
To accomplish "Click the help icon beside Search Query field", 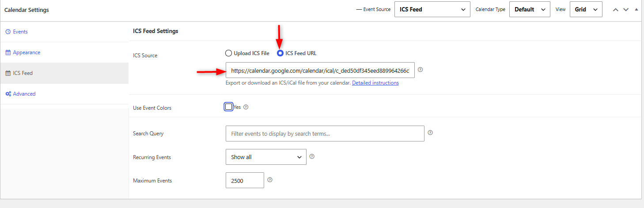I will [430, 133].
